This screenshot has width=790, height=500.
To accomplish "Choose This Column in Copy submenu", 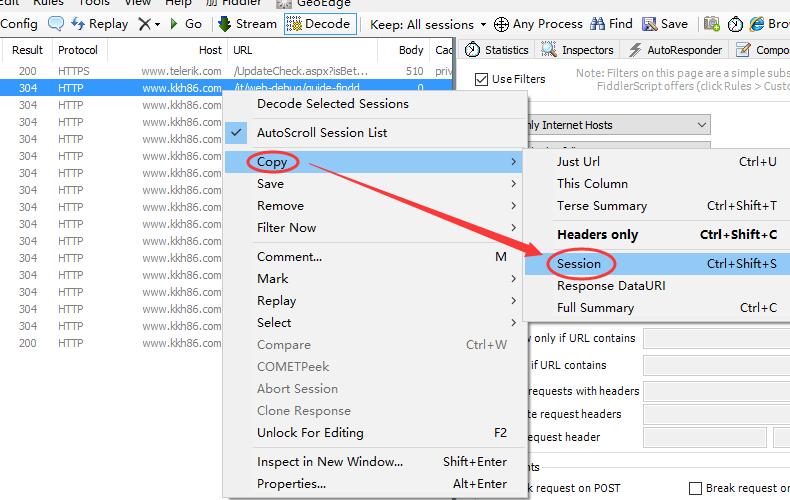I will tap(657, 184).
